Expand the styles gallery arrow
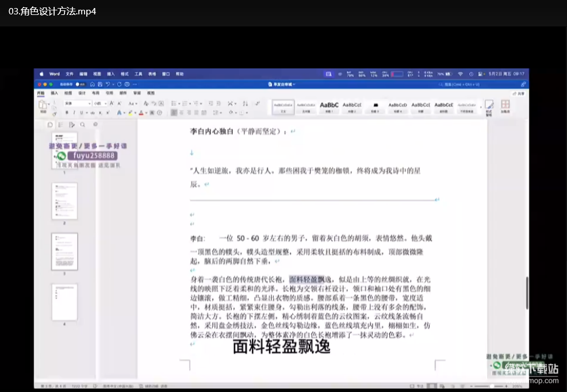The width and height of the screenshot is (567, 392). pos(481,107)
